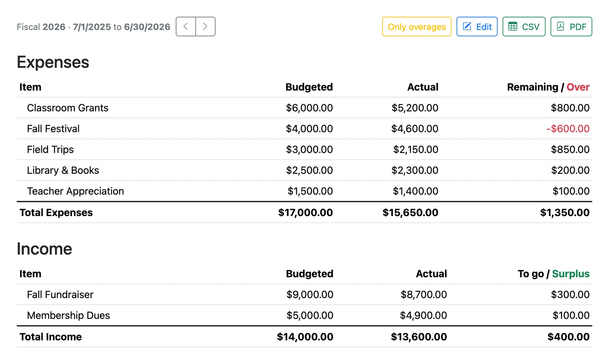Screen dimensions: 609x364
Task: Select the Field Trips expense item
Action: (50, 149)
